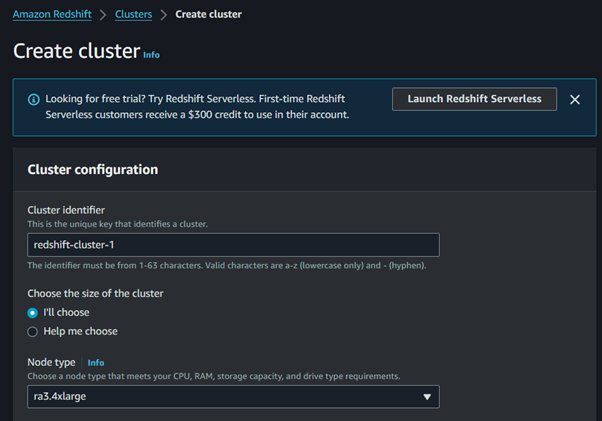
Task: Select the Help me choose radio option
Action: [33, 332]
